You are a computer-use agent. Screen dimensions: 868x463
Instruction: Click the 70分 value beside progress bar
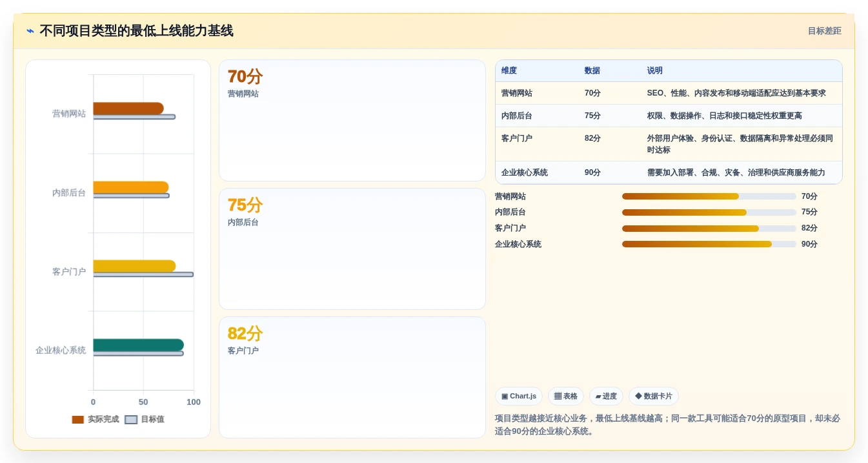(809, 197)
